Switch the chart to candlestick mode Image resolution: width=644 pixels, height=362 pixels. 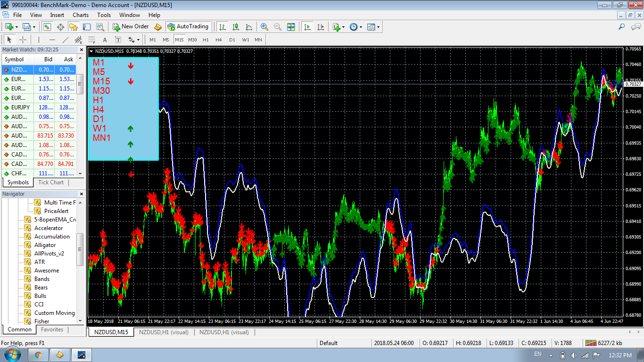234,27
